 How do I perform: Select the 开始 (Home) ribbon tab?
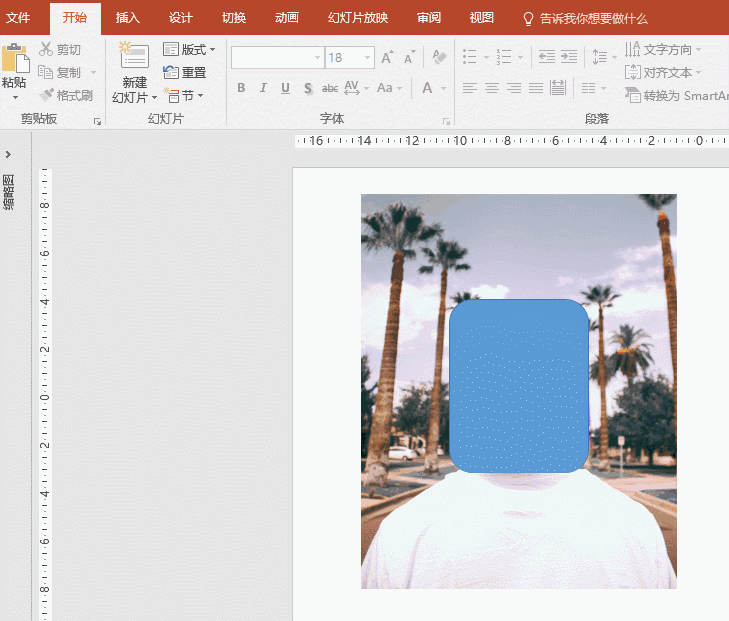click(75, 18)
